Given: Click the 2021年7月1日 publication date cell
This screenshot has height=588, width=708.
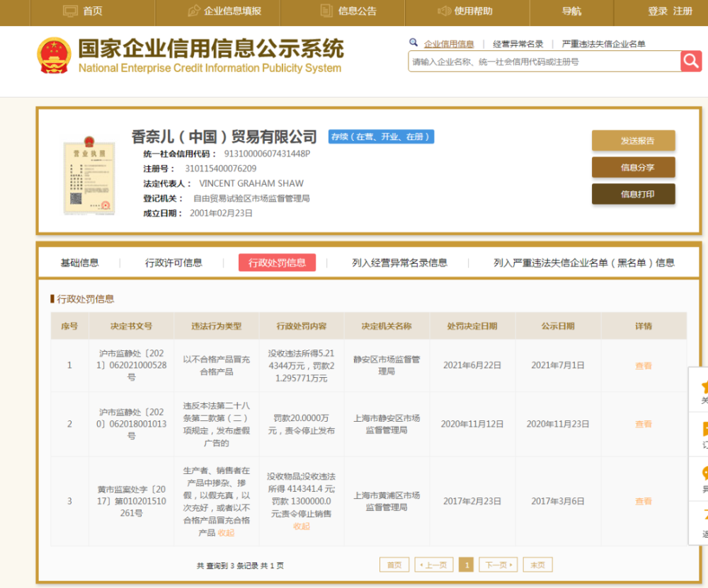Looking at the screenshot, I should coord(558,365).
